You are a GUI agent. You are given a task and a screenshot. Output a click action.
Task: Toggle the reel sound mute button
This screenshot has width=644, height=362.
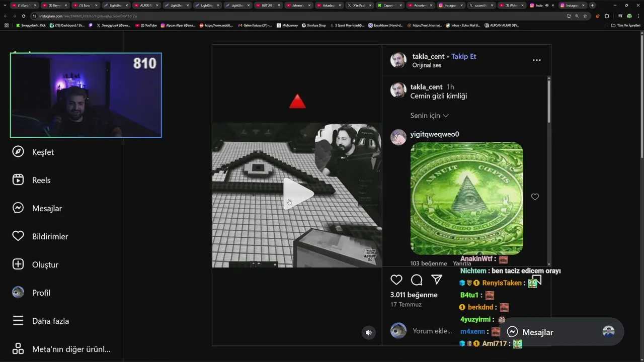coord(369,332)
